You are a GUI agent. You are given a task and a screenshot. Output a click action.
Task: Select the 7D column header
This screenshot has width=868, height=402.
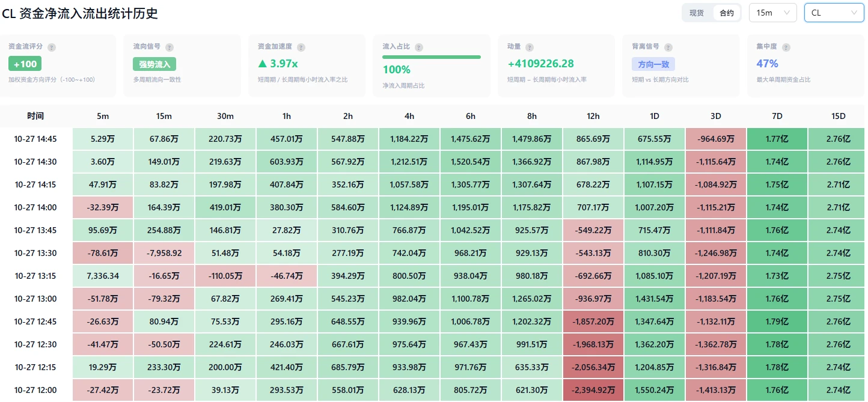[x=777, y=116]
